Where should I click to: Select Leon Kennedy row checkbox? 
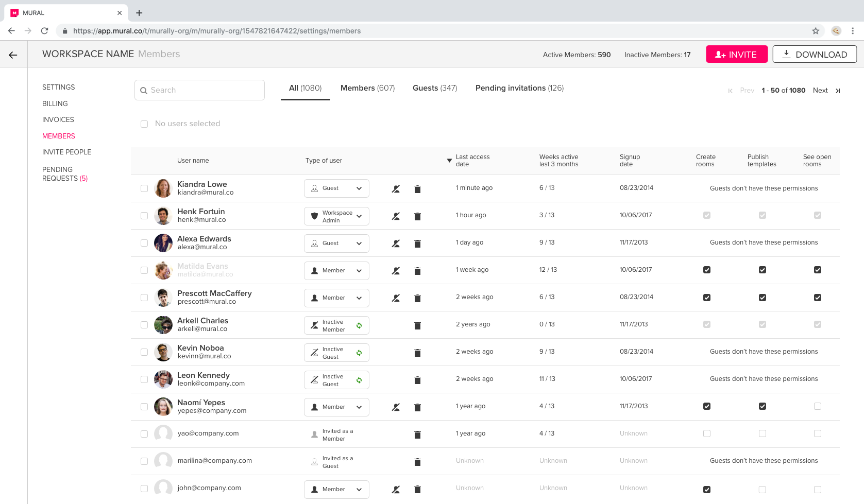144,379
